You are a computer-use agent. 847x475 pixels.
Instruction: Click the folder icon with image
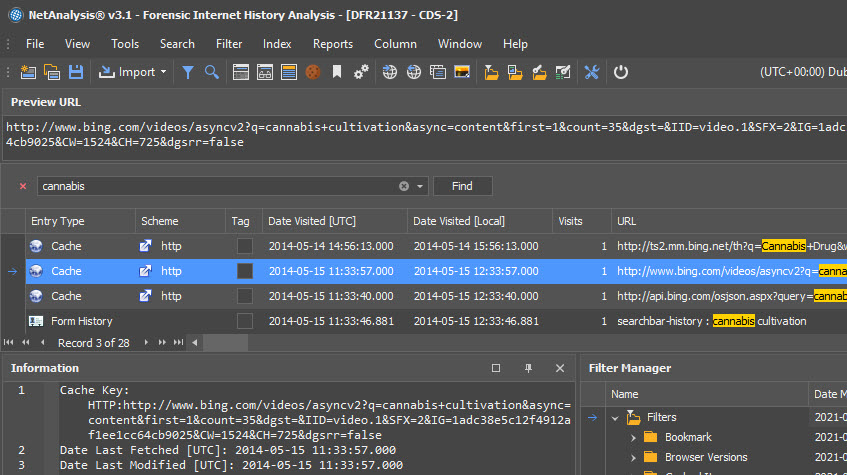pos(515,72)
